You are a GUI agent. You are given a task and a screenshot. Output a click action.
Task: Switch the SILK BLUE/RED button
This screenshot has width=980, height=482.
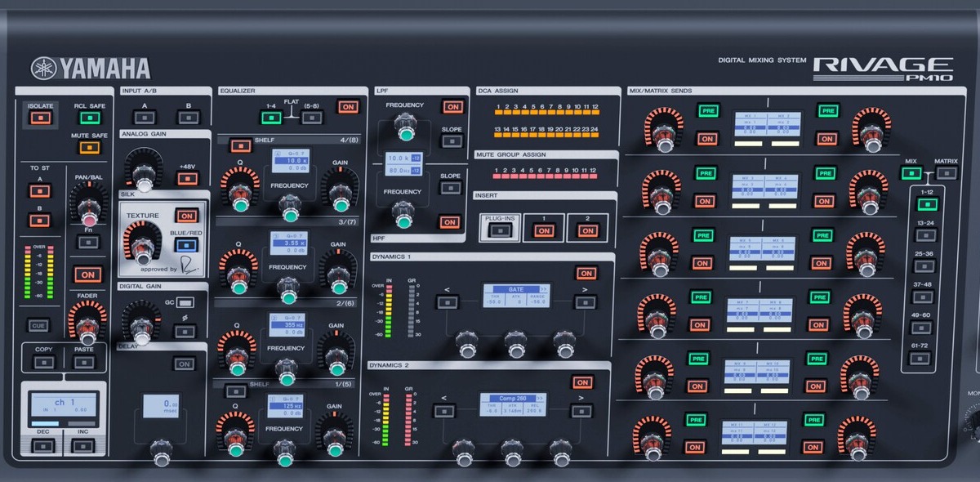point(187,244)
